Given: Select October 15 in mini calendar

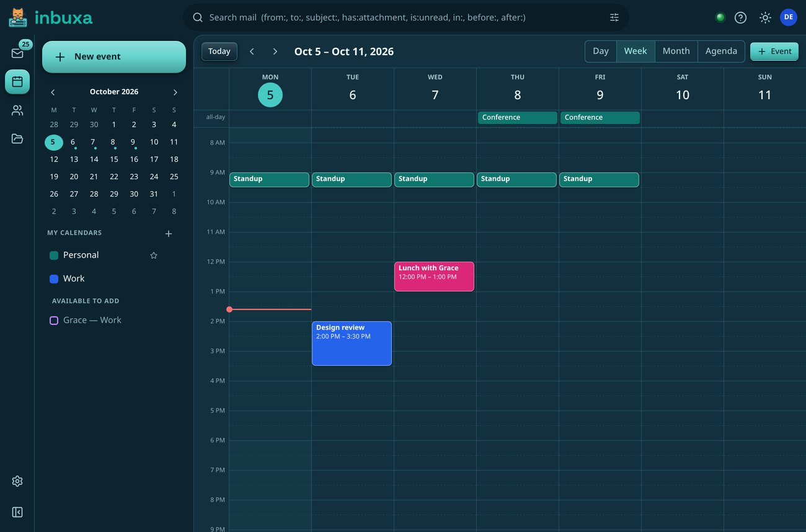Looking at the screenshot, I should [114, 159].
